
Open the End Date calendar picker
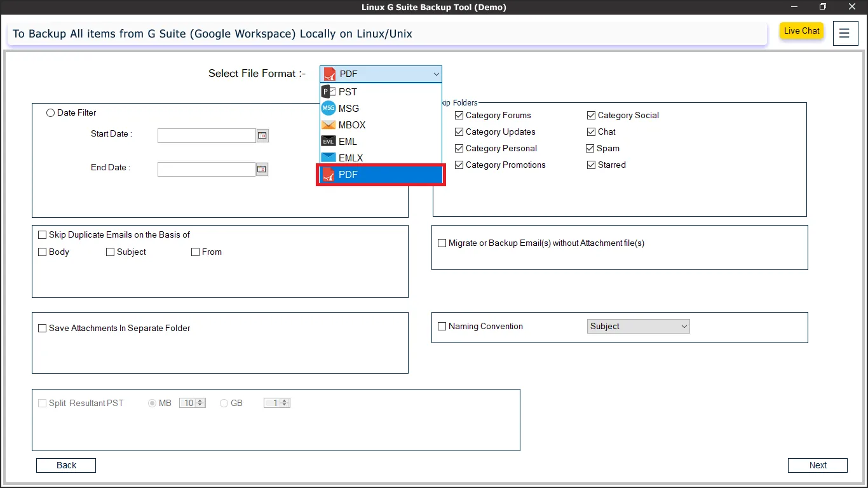point(262,169)
